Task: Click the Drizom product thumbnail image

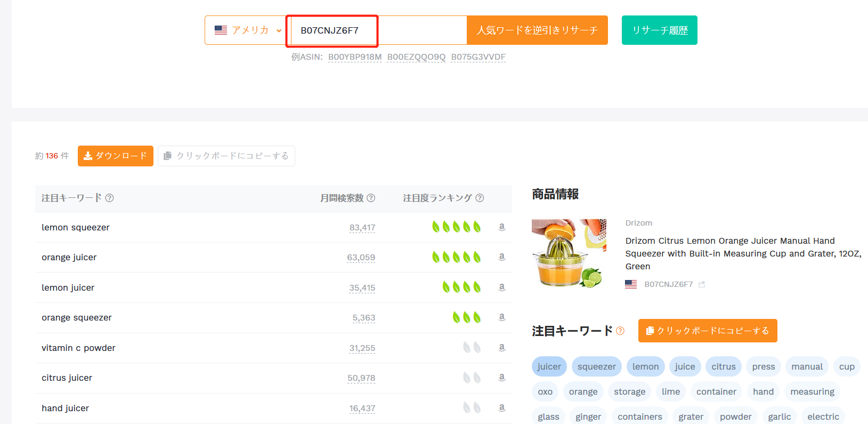Action: [x=569, y=253]
